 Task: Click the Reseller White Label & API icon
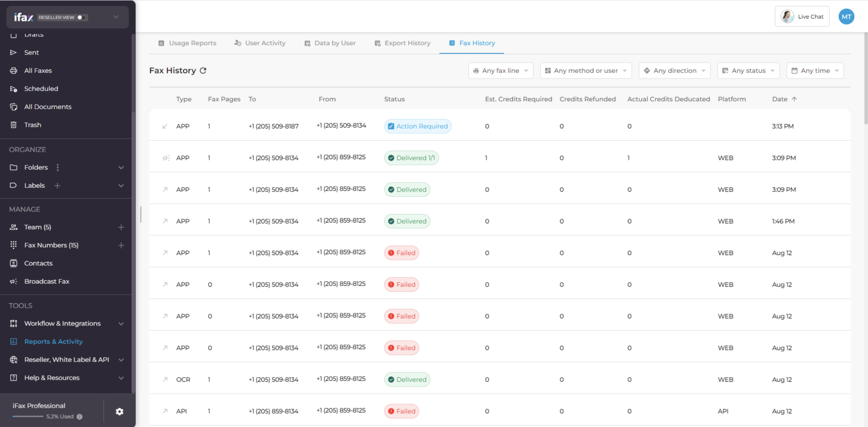pyautogui.click(x=14, y=360)
